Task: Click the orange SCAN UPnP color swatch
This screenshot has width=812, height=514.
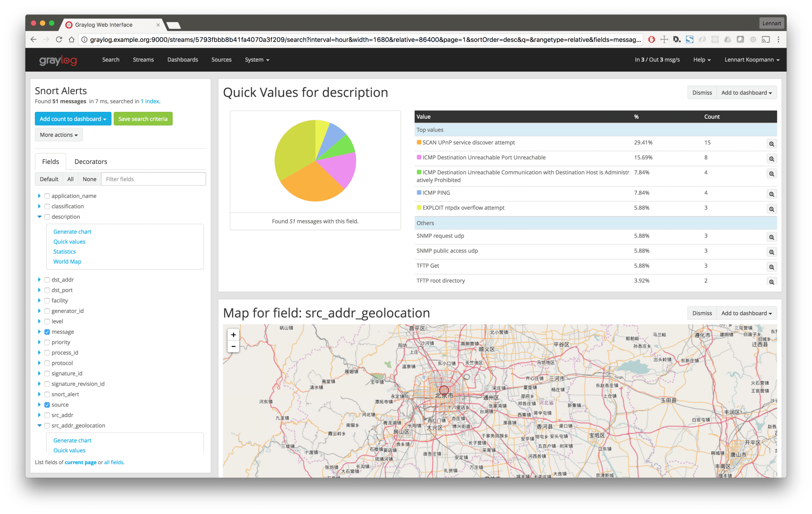Action: click(419, 142)
